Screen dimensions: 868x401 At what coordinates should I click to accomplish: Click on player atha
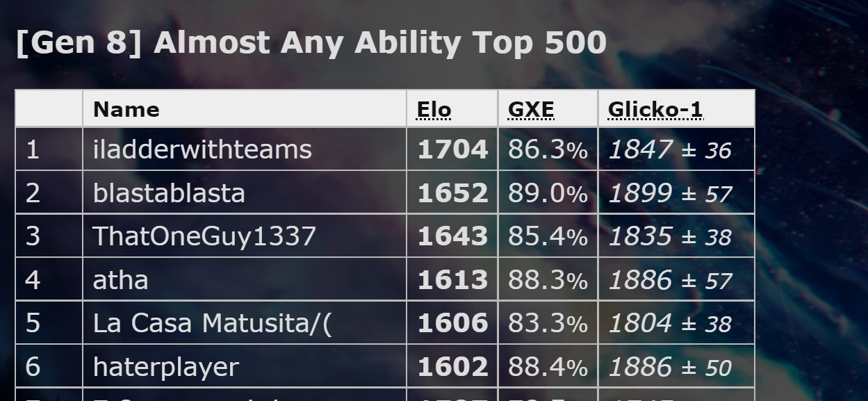(x=121, y=280)
